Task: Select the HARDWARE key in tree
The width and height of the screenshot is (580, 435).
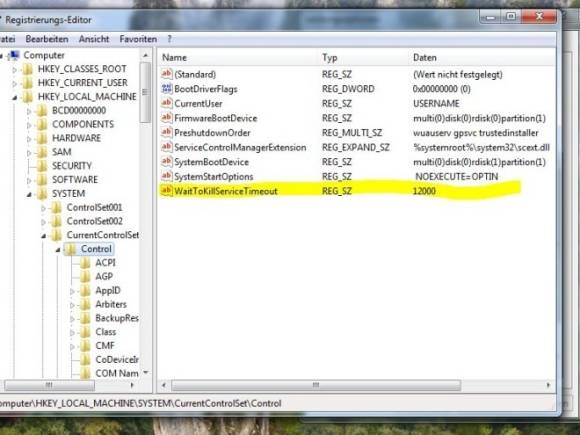Action: click(76, 138)
